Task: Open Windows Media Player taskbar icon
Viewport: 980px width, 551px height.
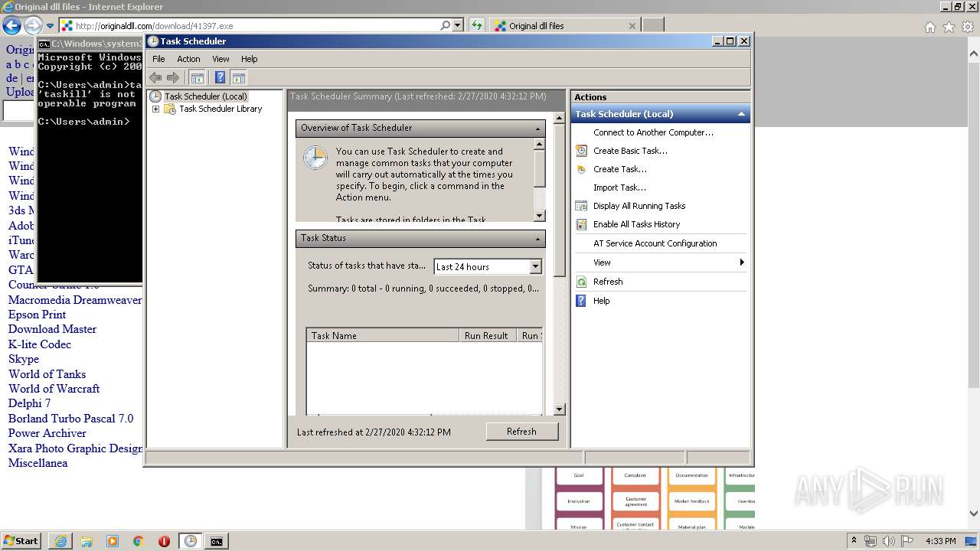Action: [113, 541]
